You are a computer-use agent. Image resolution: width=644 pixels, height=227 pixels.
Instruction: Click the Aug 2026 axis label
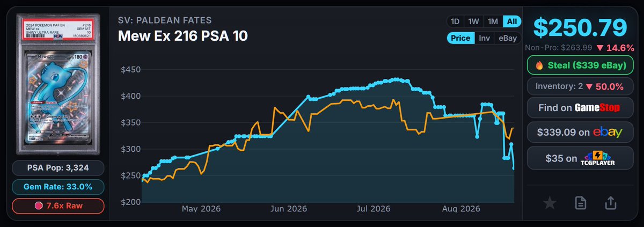click(x=462, y=208)
